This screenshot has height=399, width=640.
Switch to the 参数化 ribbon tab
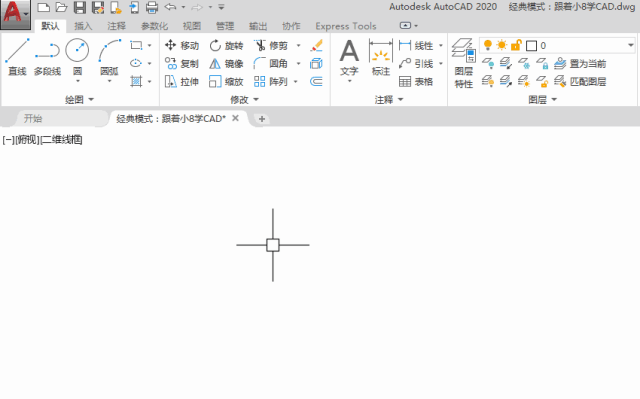click(154, 26)
